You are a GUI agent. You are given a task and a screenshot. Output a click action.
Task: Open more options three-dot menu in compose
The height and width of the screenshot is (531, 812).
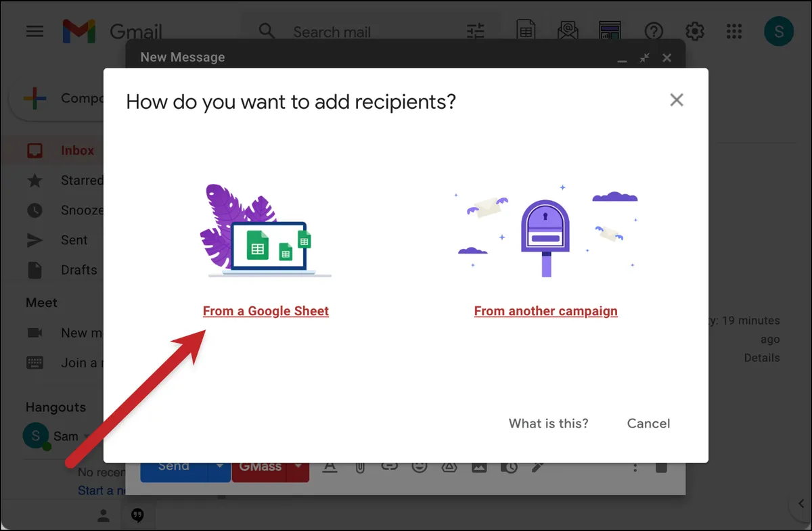[635, 467]
